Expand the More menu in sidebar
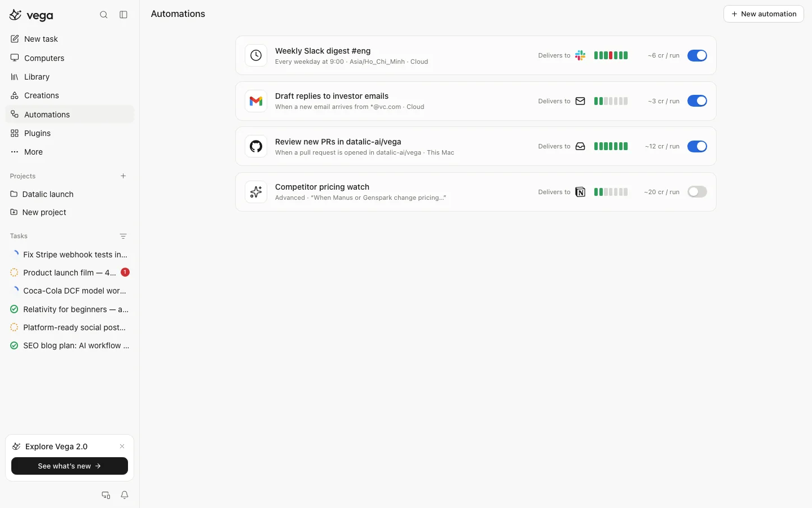 click(70, 152)
